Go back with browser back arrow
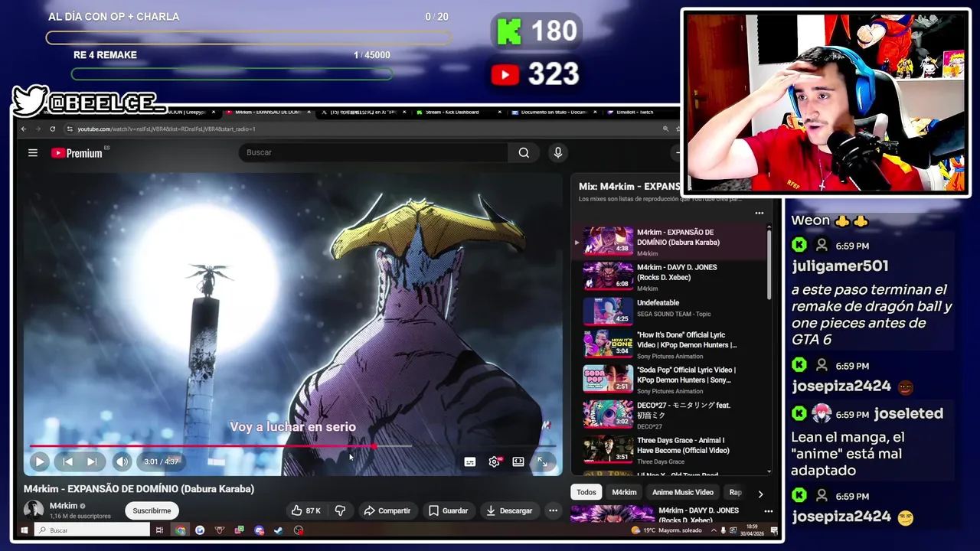 (24, 129)
